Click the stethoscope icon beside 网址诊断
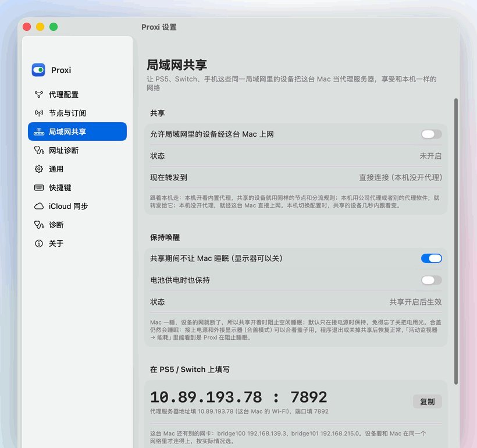Image resolution: width=477 pixels, height=448 pixels. (x=39, y=150)
